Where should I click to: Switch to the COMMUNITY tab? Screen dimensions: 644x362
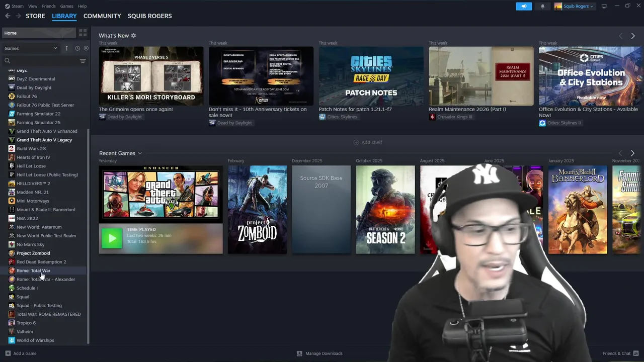pos(102,16)
